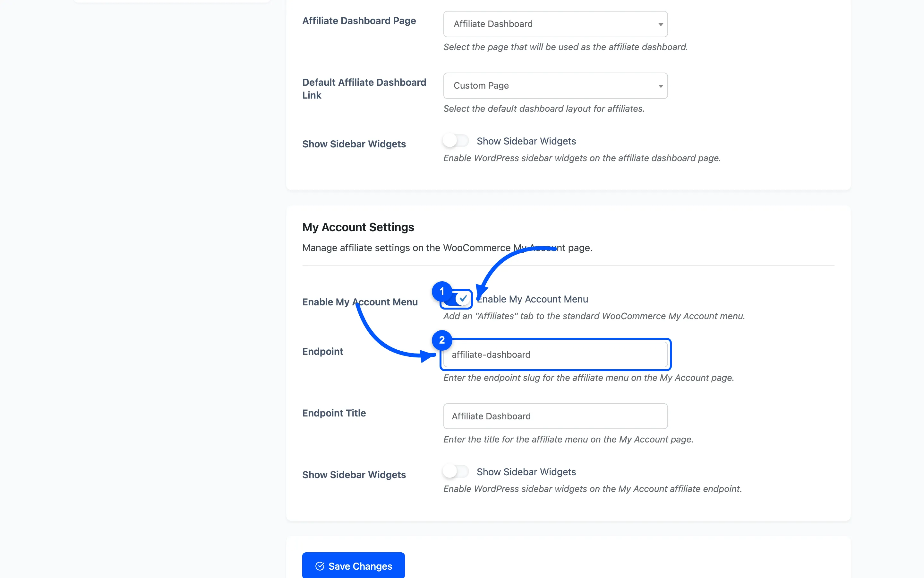Click 'Manage affiliate settings on the WooCommerce' text

[447, 248]
